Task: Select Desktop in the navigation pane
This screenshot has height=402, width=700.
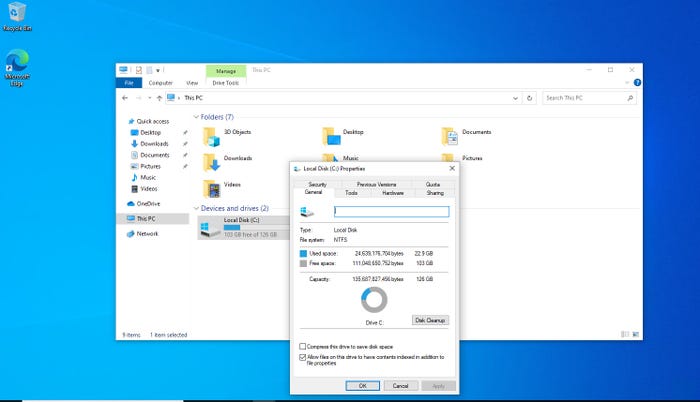Action: (x=150, y=133)
